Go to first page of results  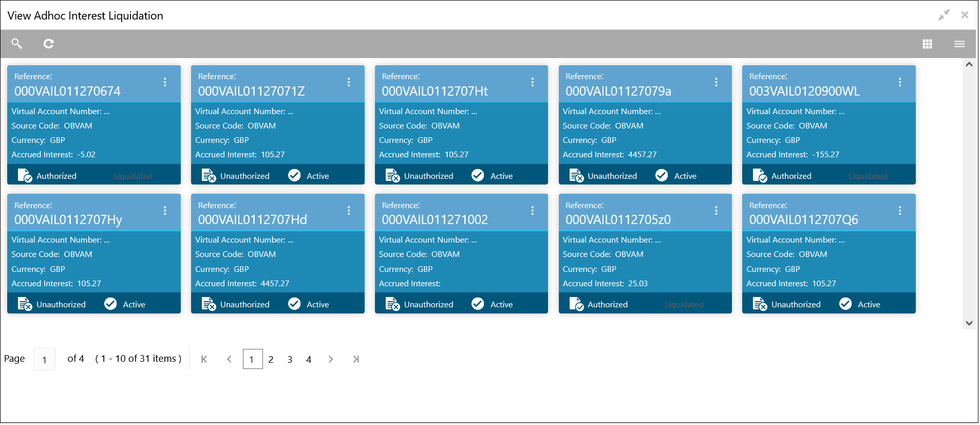[x=204, y=359]
